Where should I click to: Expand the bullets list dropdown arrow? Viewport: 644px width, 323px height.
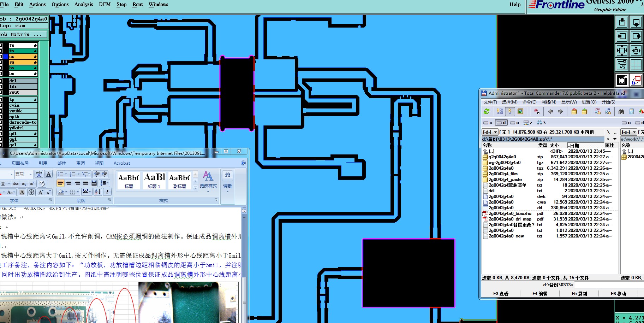pos(66,174)
